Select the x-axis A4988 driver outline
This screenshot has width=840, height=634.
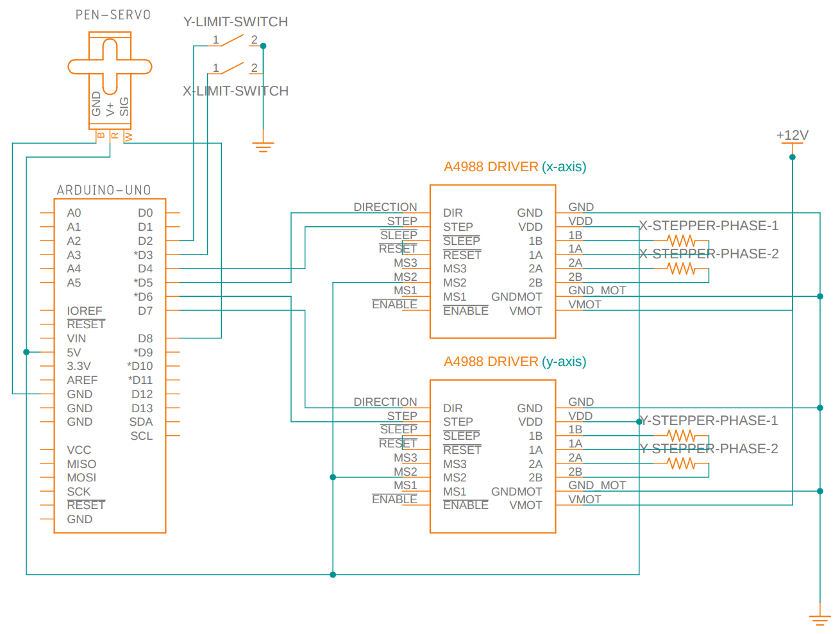click(x=492, y=262)
